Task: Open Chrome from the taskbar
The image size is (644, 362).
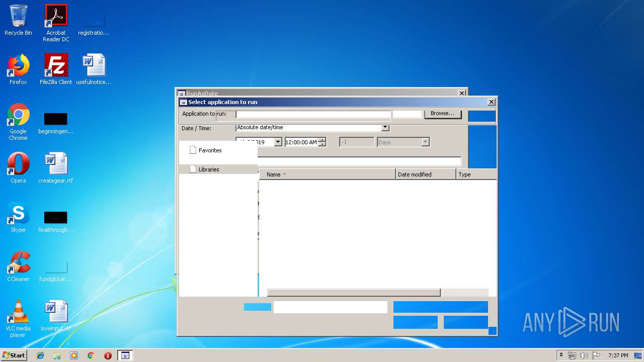Action: click(91, 355)
